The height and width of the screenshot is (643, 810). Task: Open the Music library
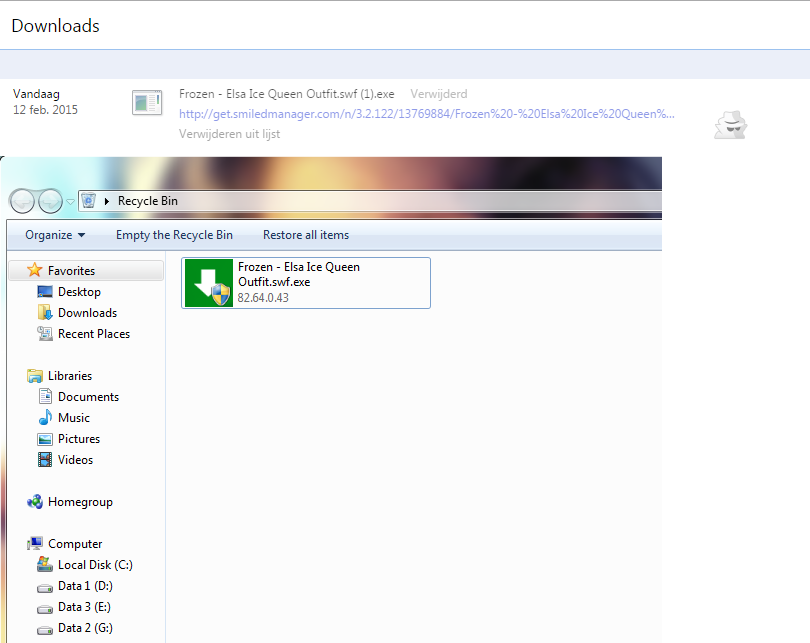point(73,418)
